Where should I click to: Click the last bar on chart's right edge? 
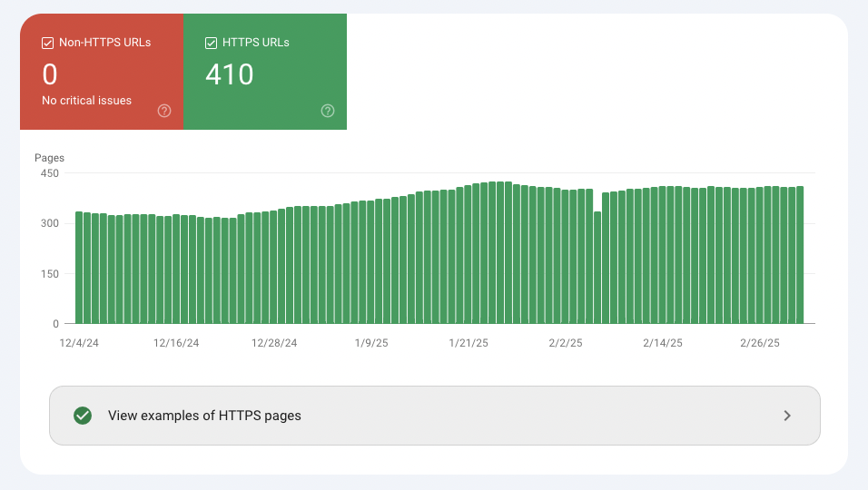[x=800, y=256]
